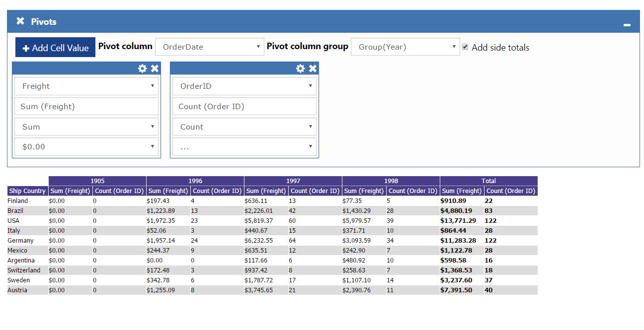Click the 1997 year column header
The image size is (644, 330).
[x=293, y=181]
